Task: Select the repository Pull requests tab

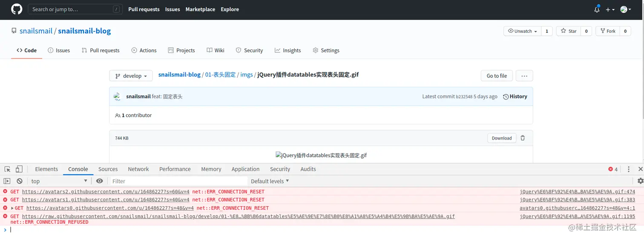Action: click(x=101, y=50)
